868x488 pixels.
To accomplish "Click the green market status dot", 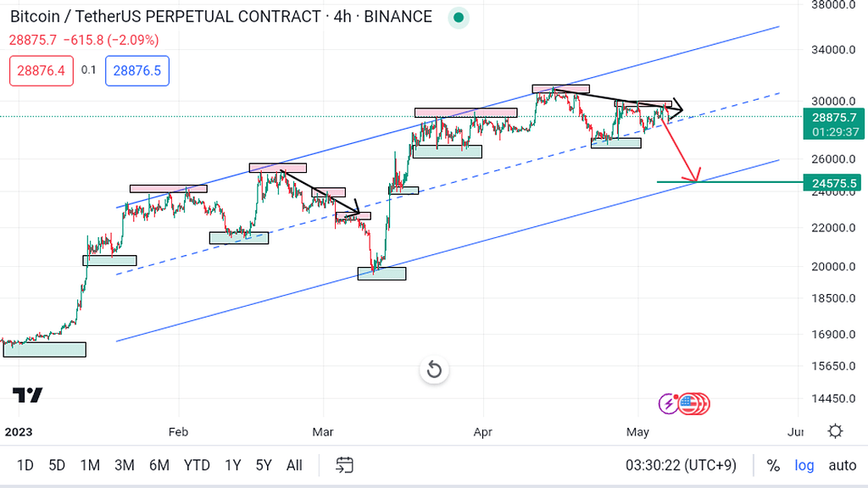I will 459,17.
